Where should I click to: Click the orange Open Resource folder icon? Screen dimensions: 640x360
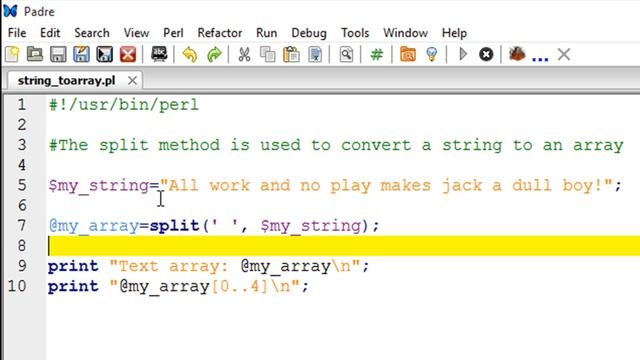click(x=407, y=54)
